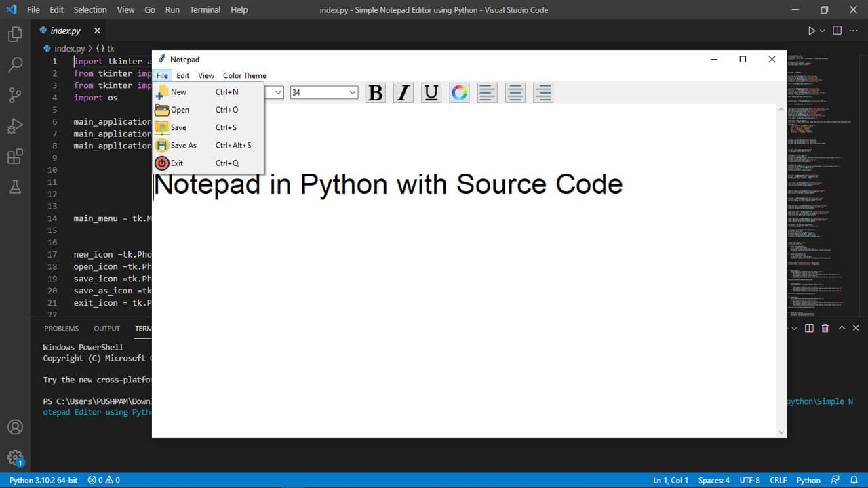This screenshot has width=868, height=488.
Task: Align text right in Notepad toolbar
Action: tap(542, 93)
